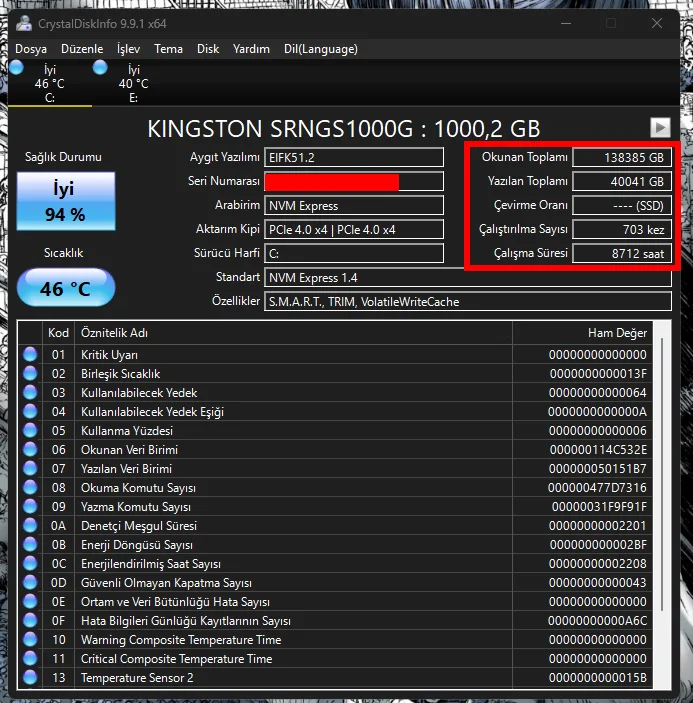Click the Sürücü Harfi field C:
Viewport: 693px width, 703px height.
[x=354, y=253]
